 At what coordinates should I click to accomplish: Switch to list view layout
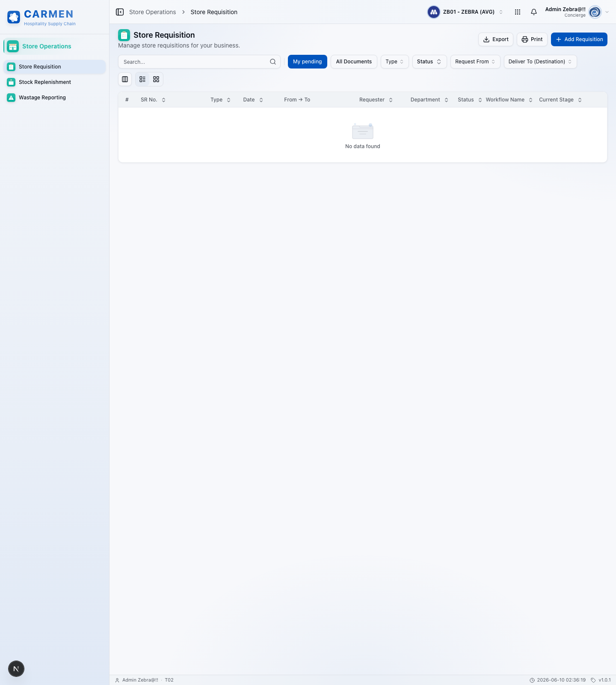point(142,79)
